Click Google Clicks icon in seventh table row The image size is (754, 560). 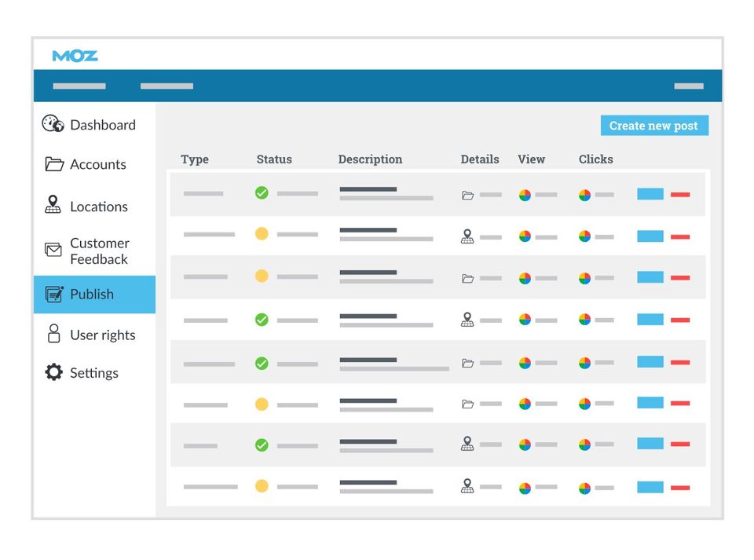pyautogui.click(x=584, y=445)
